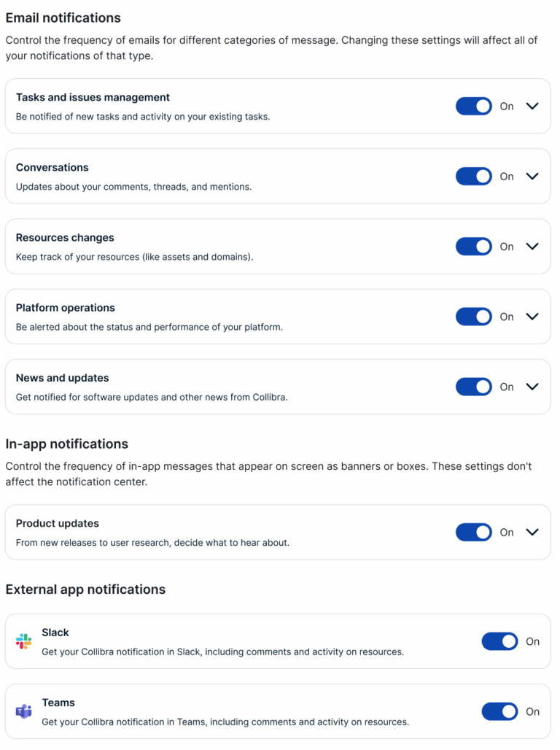Screen dimensions: 560x750
Task: Disable Resources changes notifications
Action: click(x=473, y=246)
